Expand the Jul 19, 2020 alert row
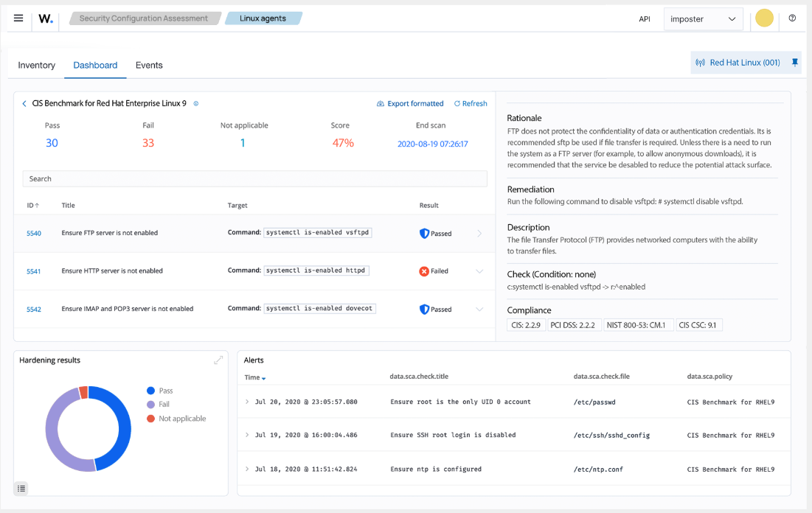Screen dimensions: 812x513 247,435
